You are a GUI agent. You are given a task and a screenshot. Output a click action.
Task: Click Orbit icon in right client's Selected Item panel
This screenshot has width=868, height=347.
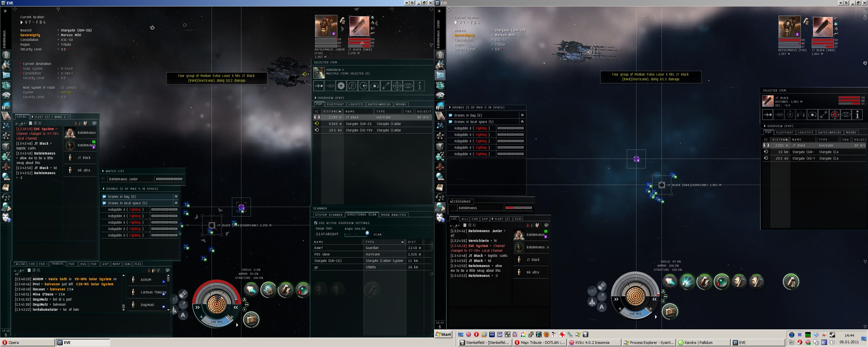tap(812, 115)
